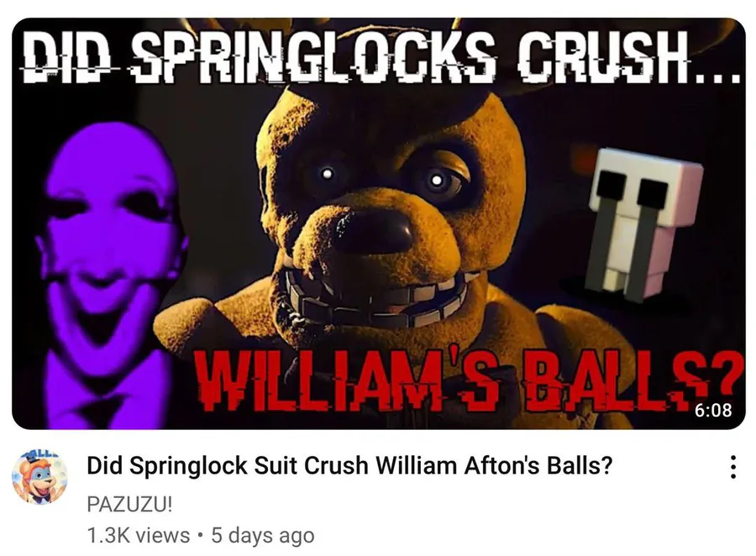Click the 6:08 duration badge
This screenshot has width=756, height=556.
713,410
